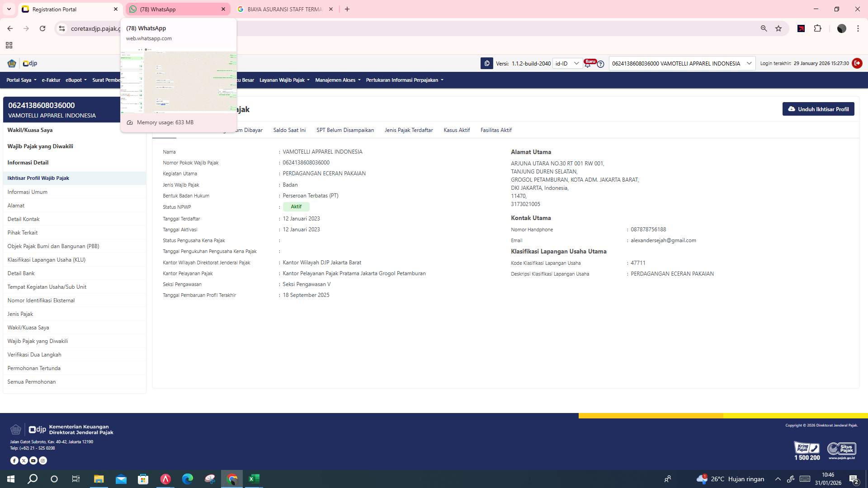Click the copy profile icon beside Versi
Viewport: 868px width, 488px height.
[x=487, y=63]
